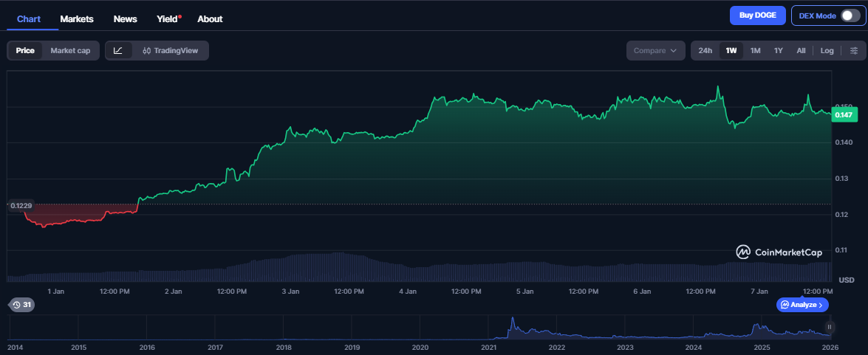Switch the chart to Market cap

[70, 51]
